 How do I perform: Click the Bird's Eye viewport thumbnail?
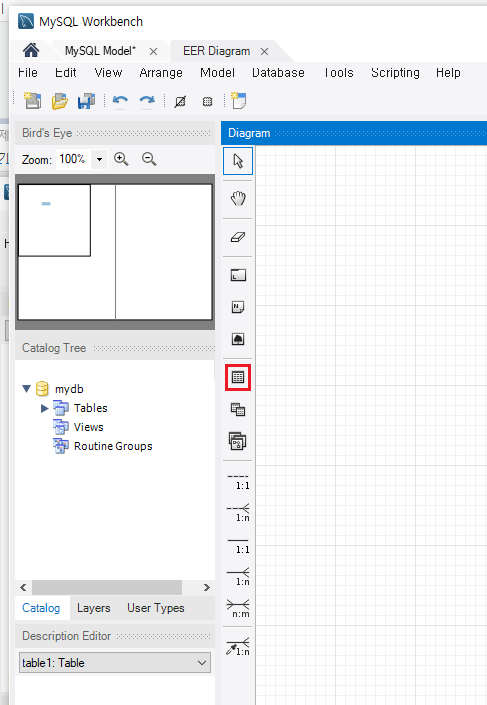coord(54,220)
